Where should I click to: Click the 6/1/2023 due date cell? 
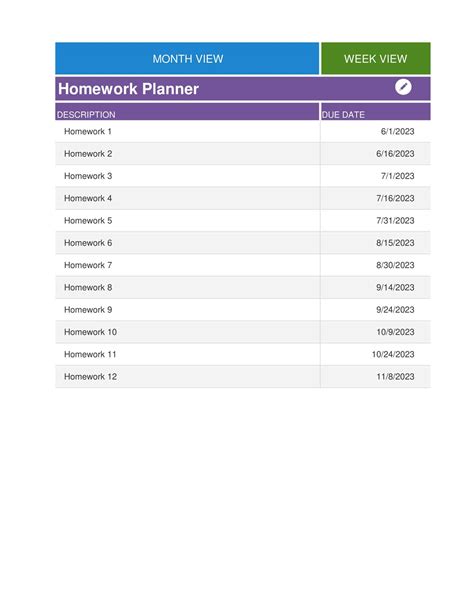(x=375, y=131)
